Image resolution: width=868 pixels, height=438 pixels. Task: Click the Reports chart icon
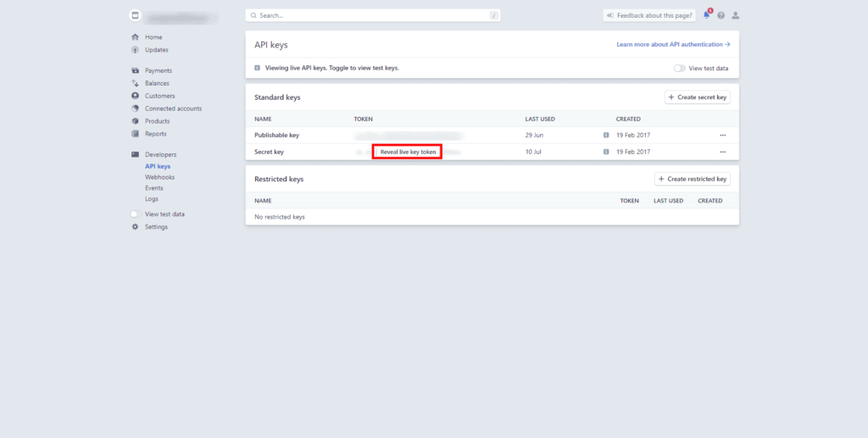pyautogui.click(x=135, y=134)
